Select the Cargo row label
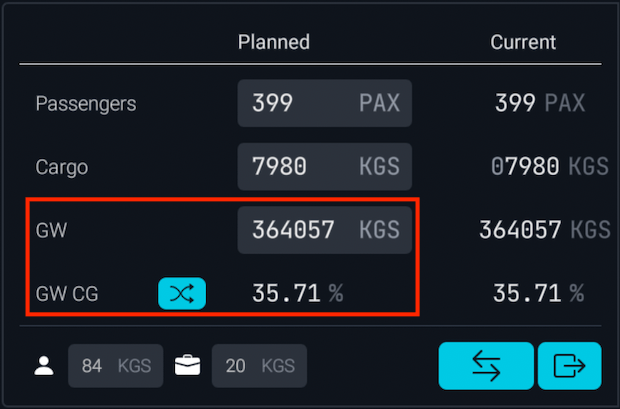 point(62,167)
